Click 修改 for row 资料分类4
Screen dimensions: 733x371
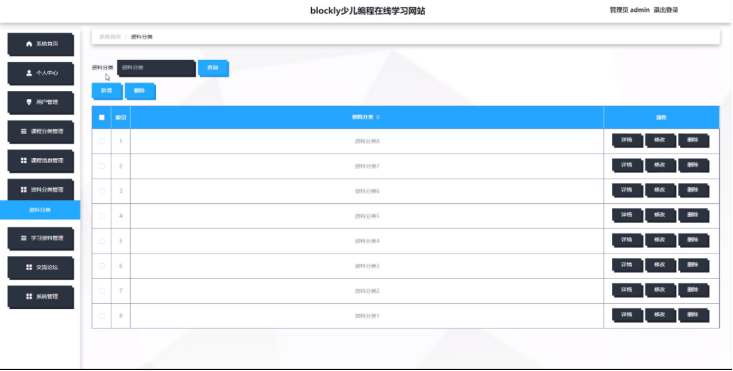pos(660,241)
